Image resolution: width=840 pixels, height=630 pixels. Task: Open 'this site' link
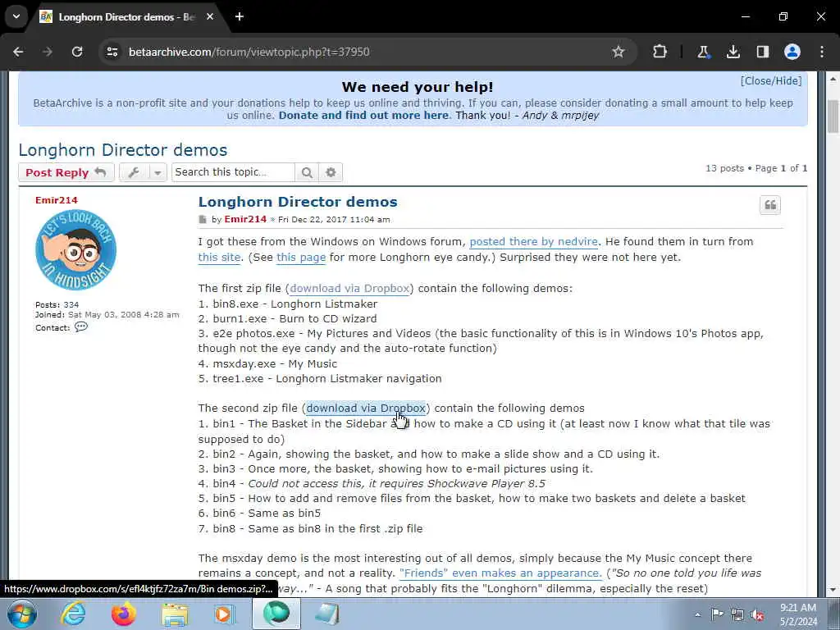click(219, 257)
